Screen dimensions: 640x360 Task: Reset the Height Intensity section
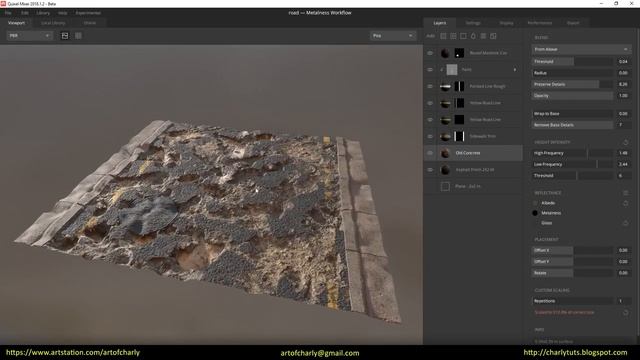(625, 142)
